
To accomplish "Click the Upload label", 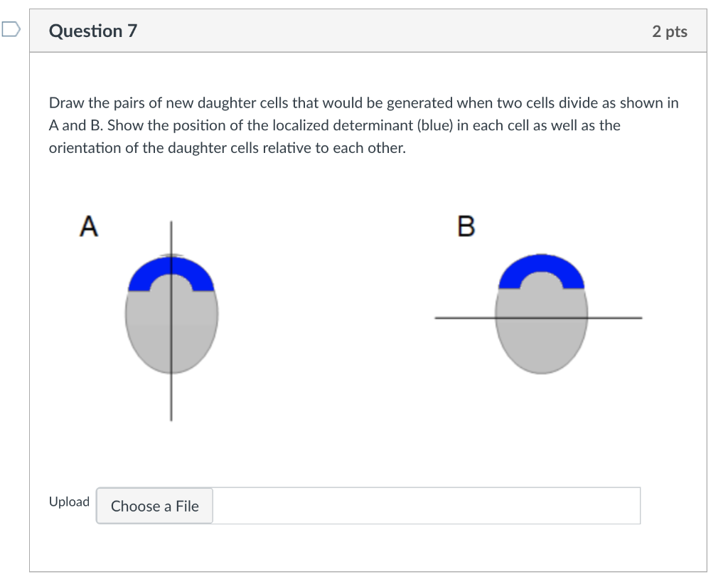I will [x=69, y=502].
